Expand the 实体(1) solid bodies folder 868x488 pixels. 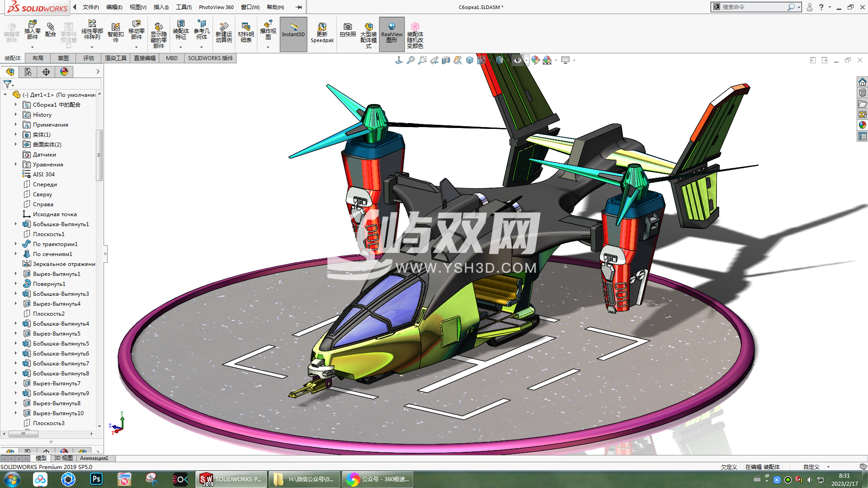point(16,135)
